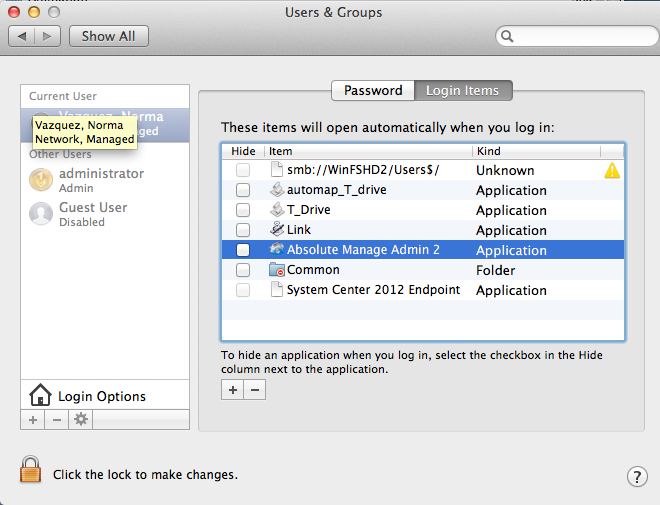Click the forward navigation arrow
This screenshot has width=660, height=505.
click(x=48, y=37)
